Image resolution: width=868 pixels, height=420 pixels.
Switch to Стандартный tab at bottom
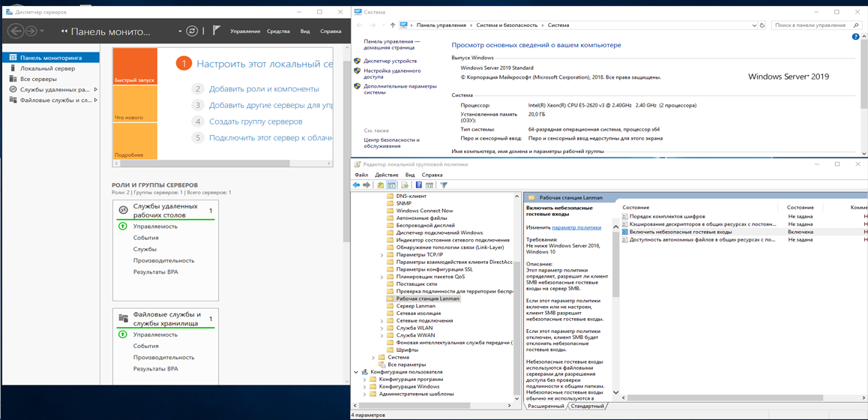(587, 406)
